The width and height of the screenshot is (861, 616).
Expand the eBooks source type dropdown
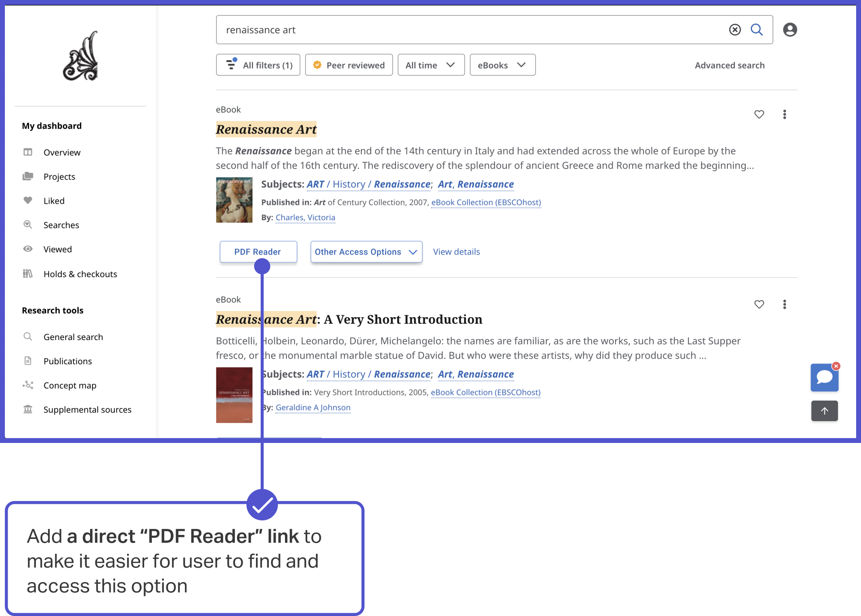[x=502, y=65]
